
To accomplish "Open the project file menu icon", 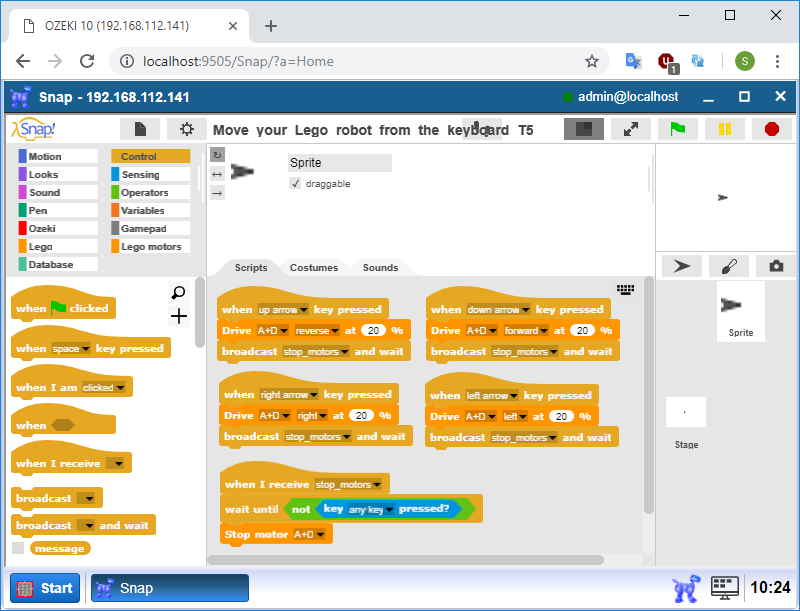I will pyautogui.click(x=140, y=129).
